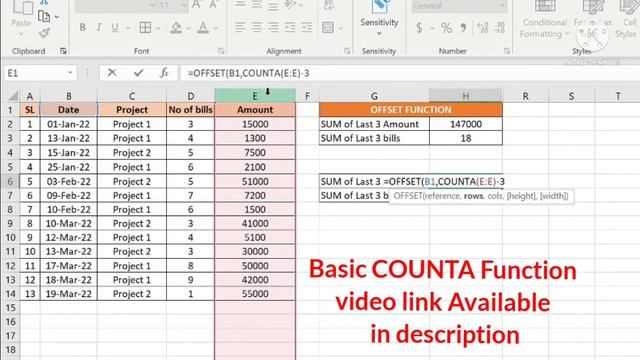Open the Paste options arrow
The width and height of the screenshot is (640, 360).
[21, 34]
